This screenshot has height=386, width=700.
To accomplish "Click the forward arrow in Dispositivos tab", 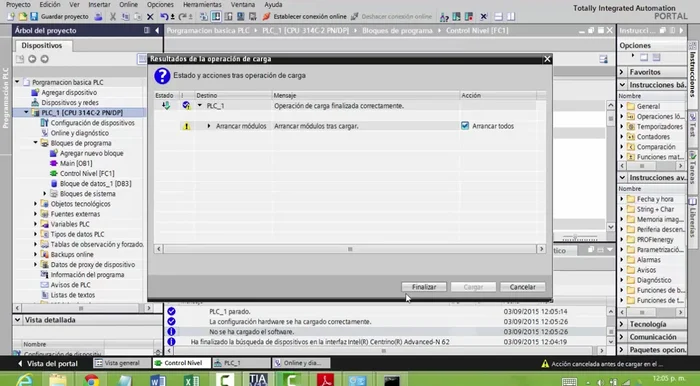I will 45,59.
